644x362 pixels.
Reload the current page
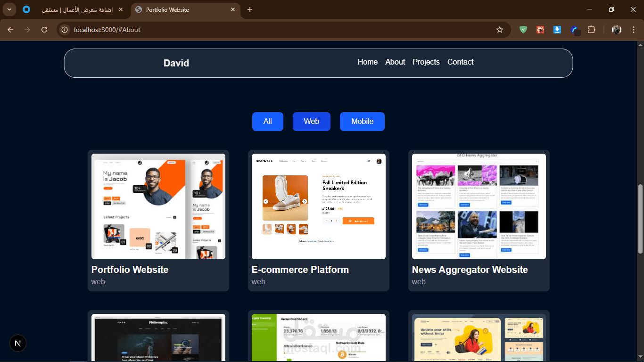44,30
